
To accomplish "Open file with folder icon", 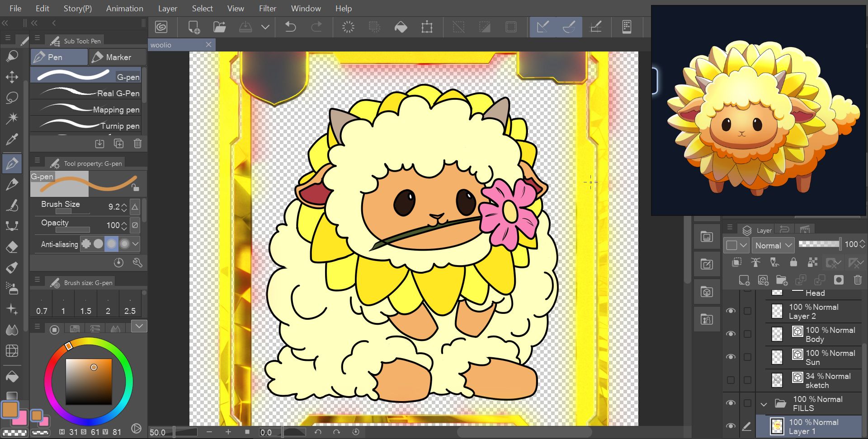I will pyautogui.click(x=220, y=27).
